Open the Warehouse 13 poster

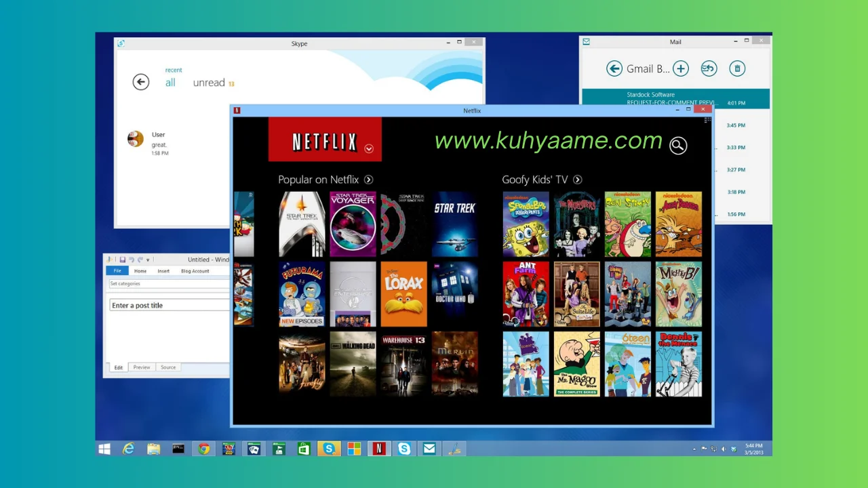[403, 364]
